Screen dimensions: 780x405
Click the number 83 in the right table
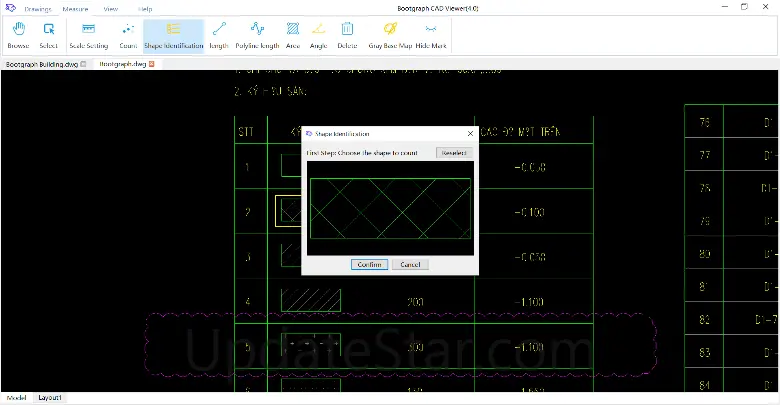click(704, 353)
